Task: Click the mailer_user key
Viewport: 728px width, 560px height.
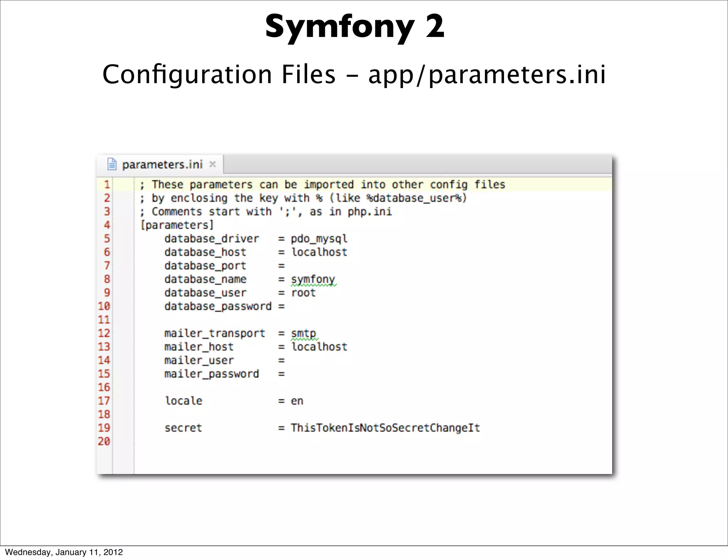Action: [199, 360]
